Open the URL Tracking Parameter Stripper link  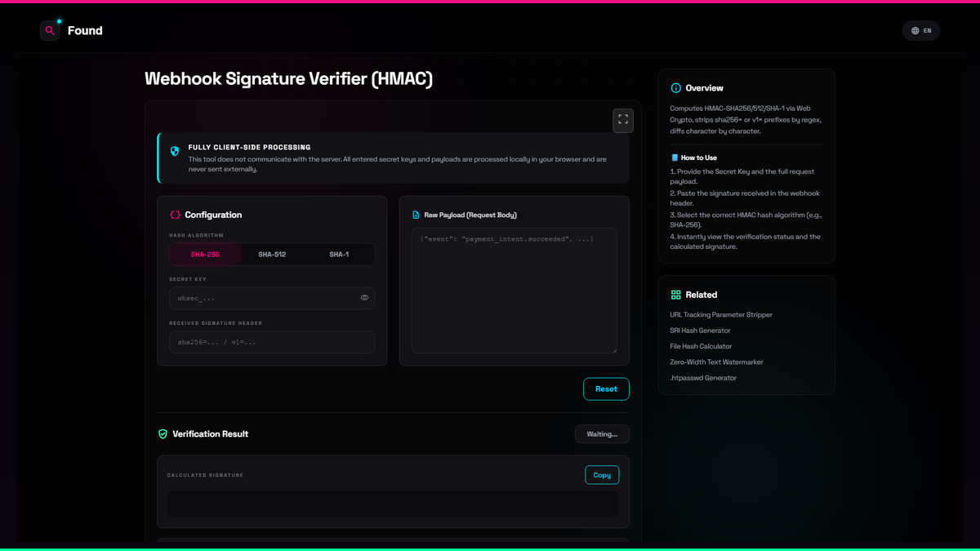721,314
